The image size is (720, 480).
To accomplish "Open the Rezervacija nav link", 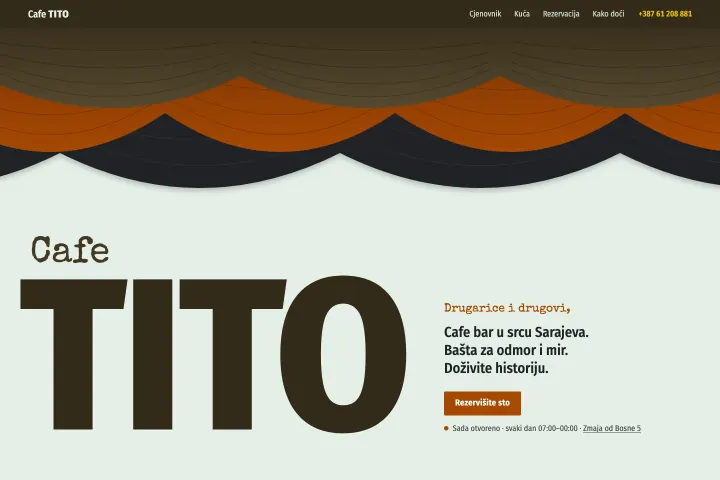I will (x=561, y=14).
